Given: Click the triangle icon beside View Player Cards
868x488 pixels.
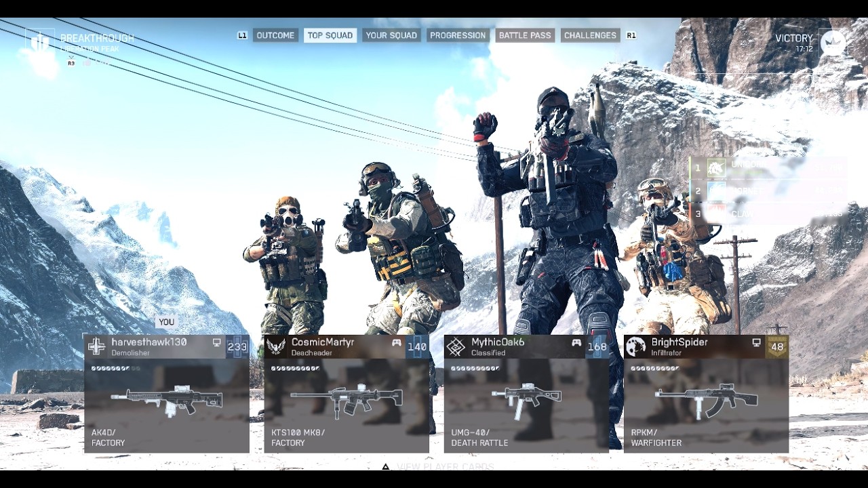Looking at the screenshot, I should (x=385, y=466).
